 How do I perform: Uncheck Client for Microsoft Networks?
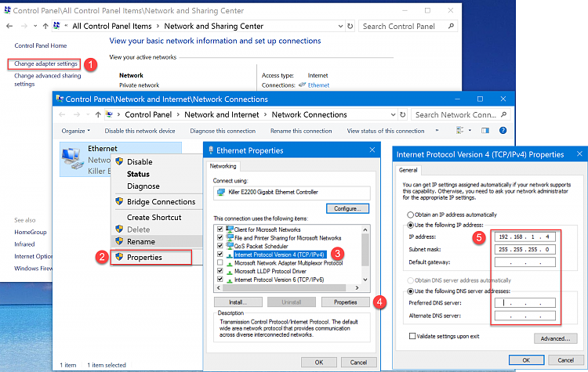click(218, 229)
